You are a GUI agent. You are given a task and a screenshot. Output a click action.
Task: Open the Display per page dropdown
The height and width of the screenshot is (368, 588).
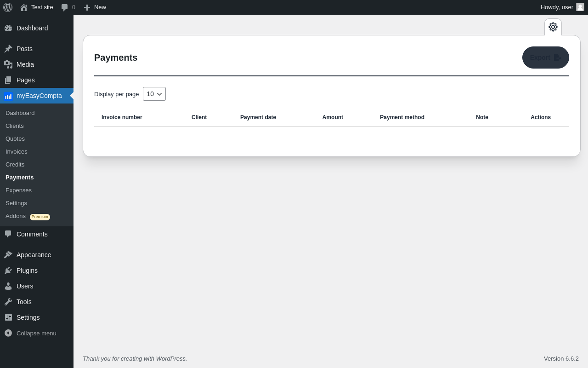[154, 94]
